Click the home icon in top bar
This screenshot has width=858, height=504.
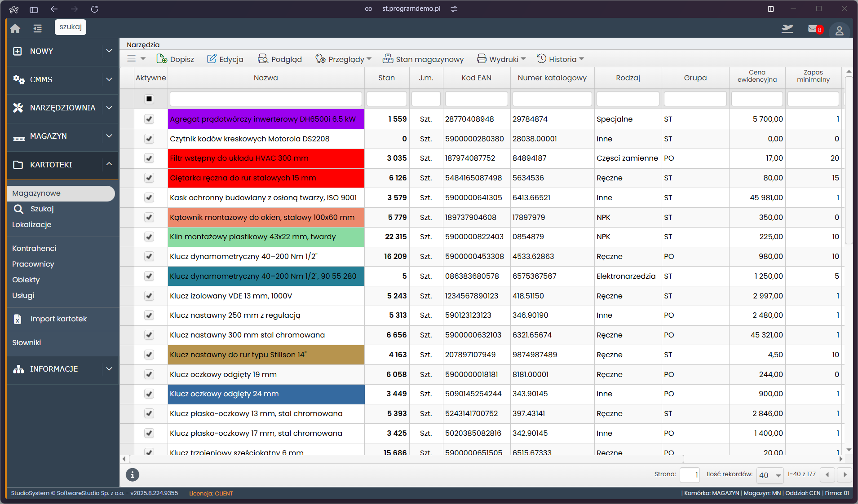pos(15,28)
